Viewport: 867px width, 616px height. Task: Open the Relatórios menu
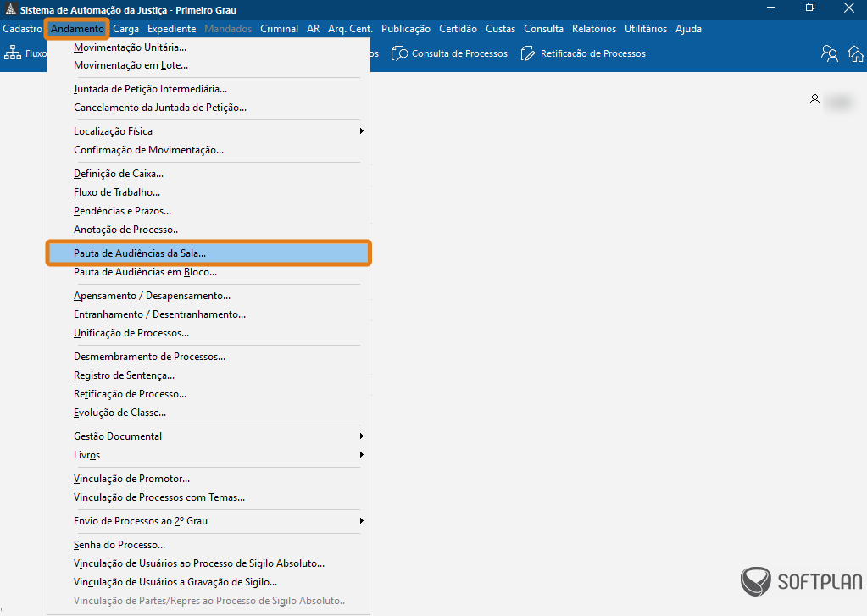click(x=594, y=29)
